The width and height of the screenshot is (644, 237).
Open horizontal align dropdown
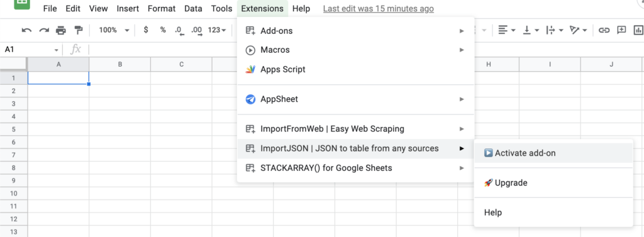(507, 30)
